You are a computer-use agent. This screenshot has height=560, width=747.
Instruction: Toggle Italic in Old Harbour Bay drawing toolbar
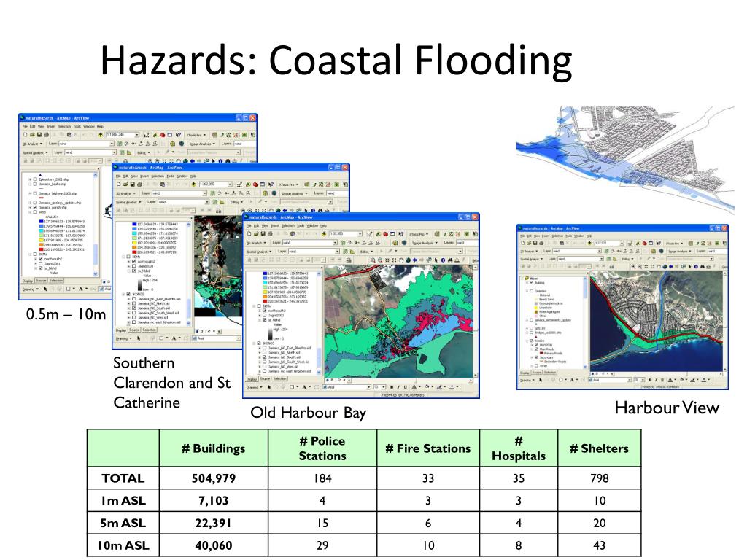398,387
